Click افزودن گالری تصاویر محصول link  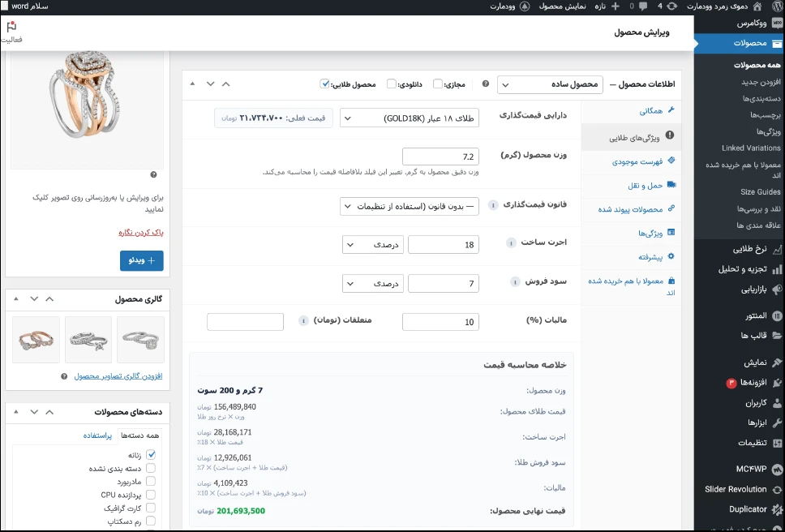coord(118,376)
